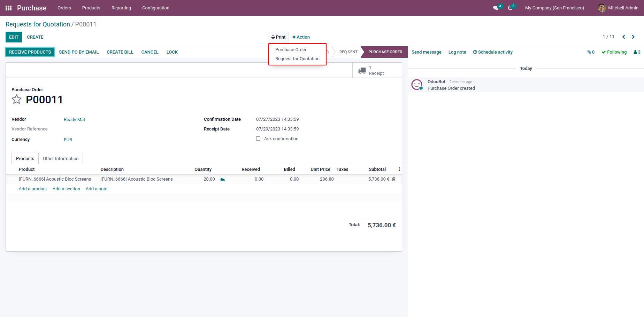The height and width of the screenshot is (317, 644).
Task: Click the [FURN_6666] Acoustic Bloc Screens product cell
Action: click(x=55, y=179)
